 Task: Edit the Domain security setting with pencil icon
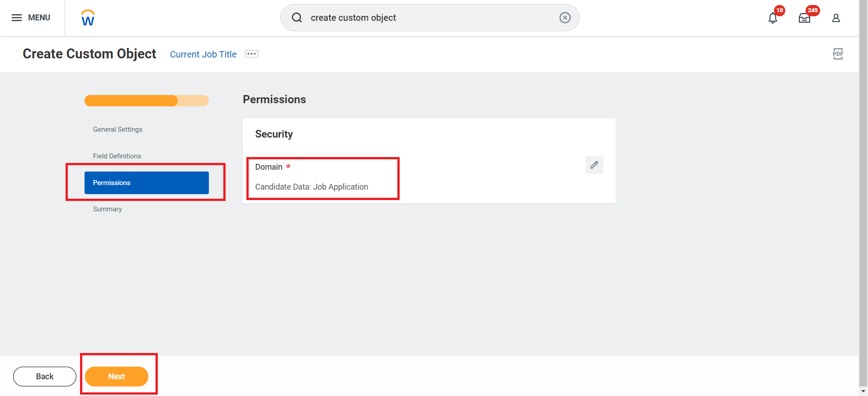click(x=594, y=165)
